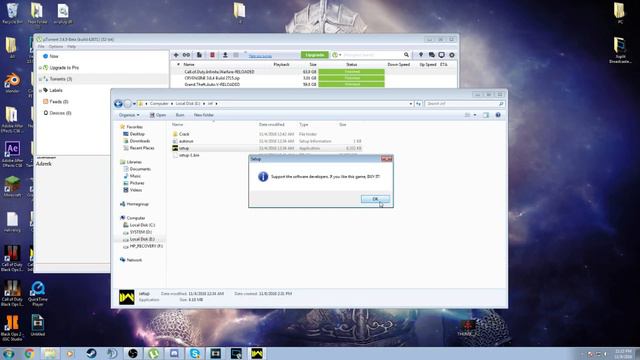
Task: Click Computer in Explorer address path
Action: pos(159,104)
